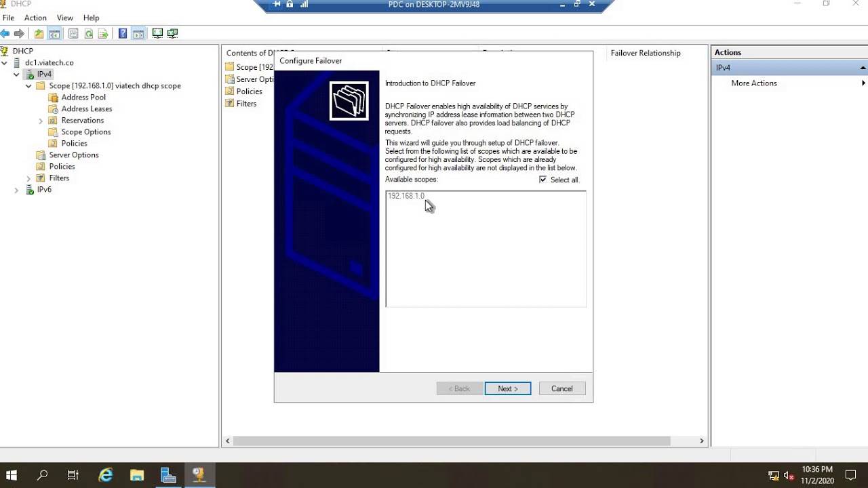868x488 pixels.
Task: Open the File menu
Action: [8, 18]
